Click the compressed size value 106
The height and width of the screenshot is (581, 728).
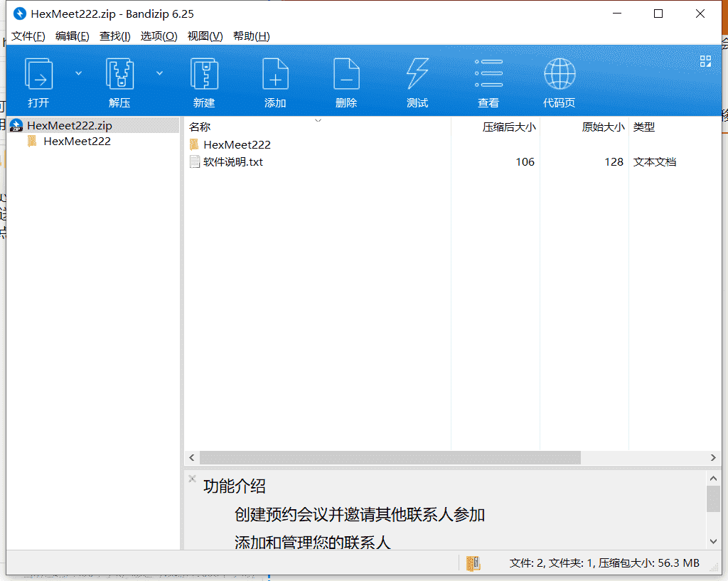(x=525, y=161)
